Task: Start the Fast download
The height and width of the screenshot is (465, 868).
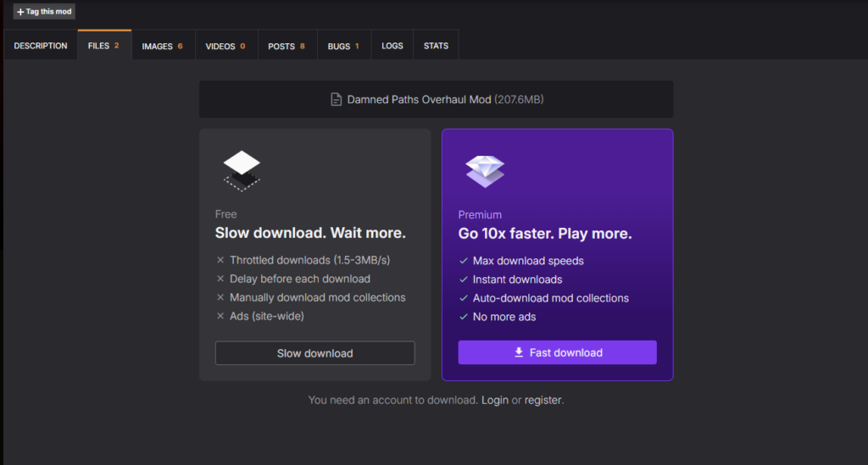Action: [557, 353]
